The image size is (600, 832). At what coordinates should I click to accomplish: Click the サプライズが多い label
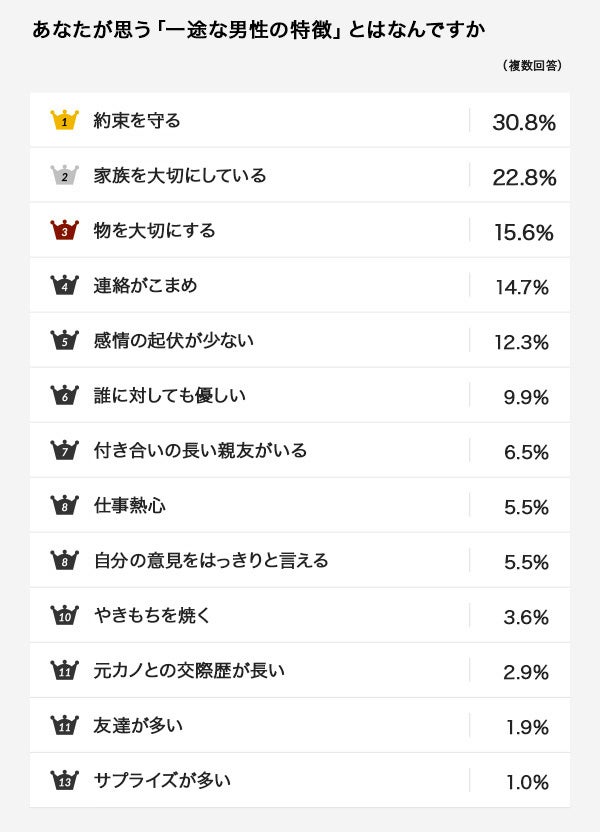pyautogui.click(x=162, y=781)
